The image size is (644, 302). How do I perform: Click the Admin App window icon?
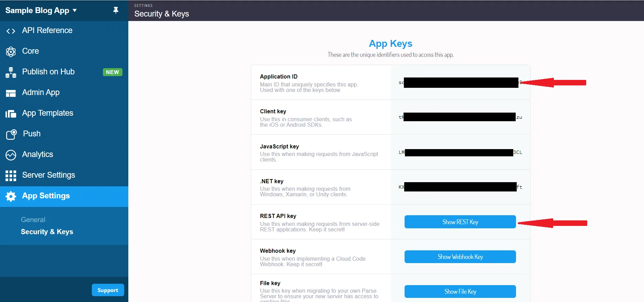pyautogui.click(x=11, y=93)
